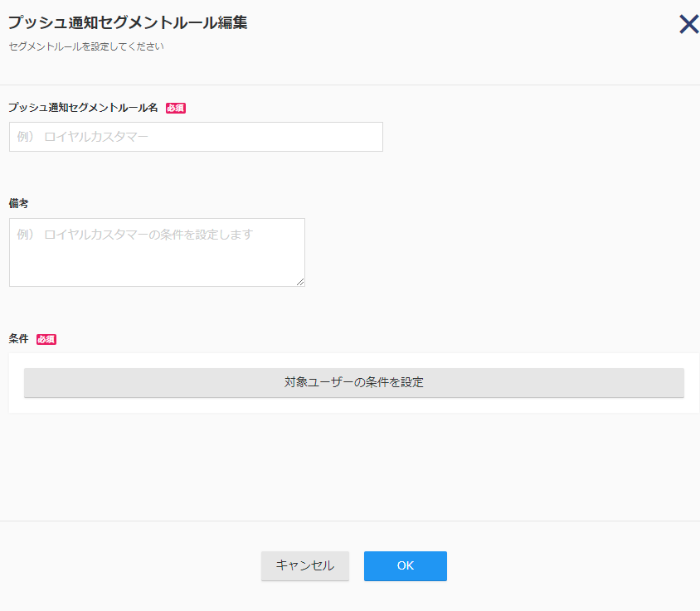
Task: Close the segment rule edit dialog
Action: click(x=689, y=24)
